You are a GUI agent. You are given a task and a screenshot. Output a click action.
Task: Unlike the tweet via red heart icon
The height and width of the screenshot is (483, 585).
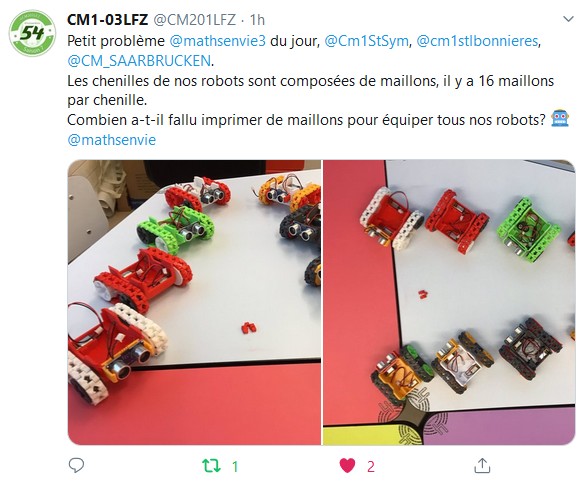(x=347, y=466)
